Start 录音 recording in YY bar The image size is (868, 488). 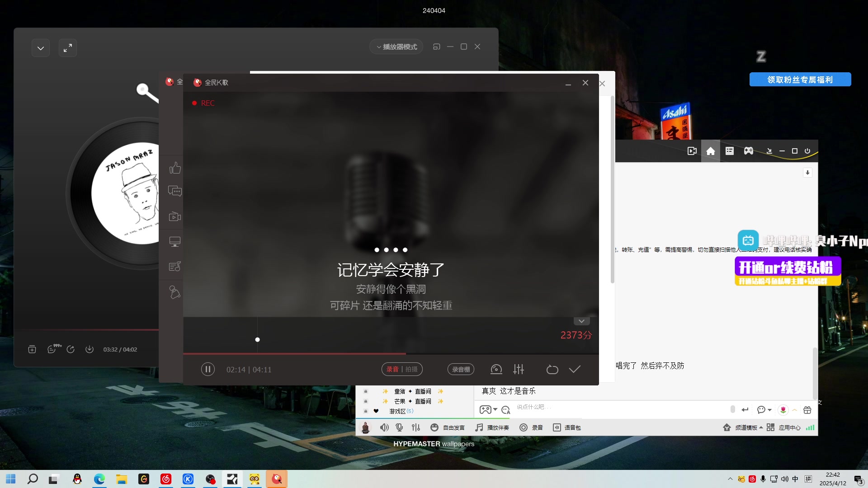tap(531, 427)
